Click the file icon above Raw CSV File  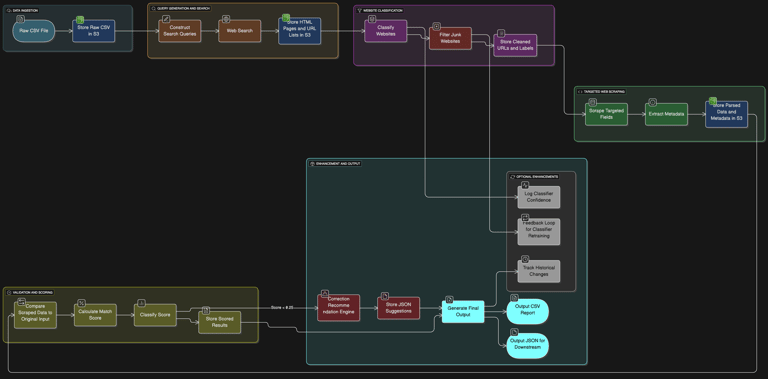pyautogui.click(x=20, y=19)
